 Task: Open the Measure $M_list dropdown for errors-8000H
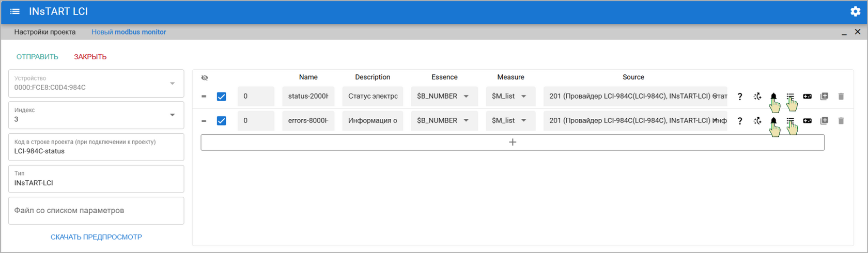pos(510,121)
